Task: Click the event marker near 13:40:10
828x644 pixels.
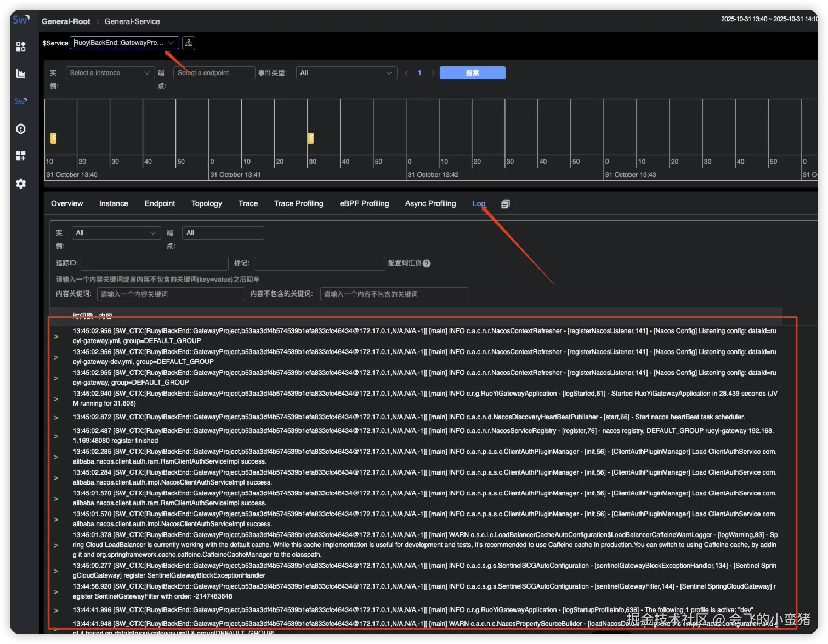Action: [53, 138]
